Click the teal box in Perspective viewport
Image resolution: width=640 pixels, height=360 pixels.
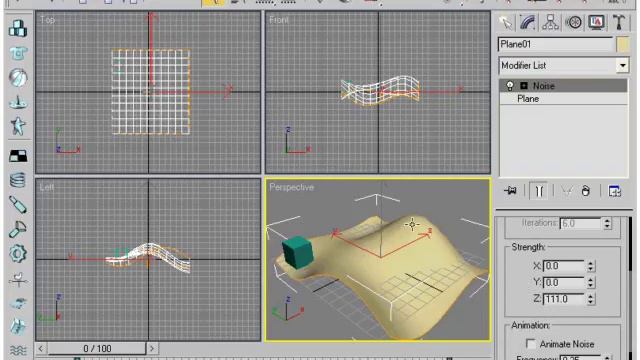[298, 253]
